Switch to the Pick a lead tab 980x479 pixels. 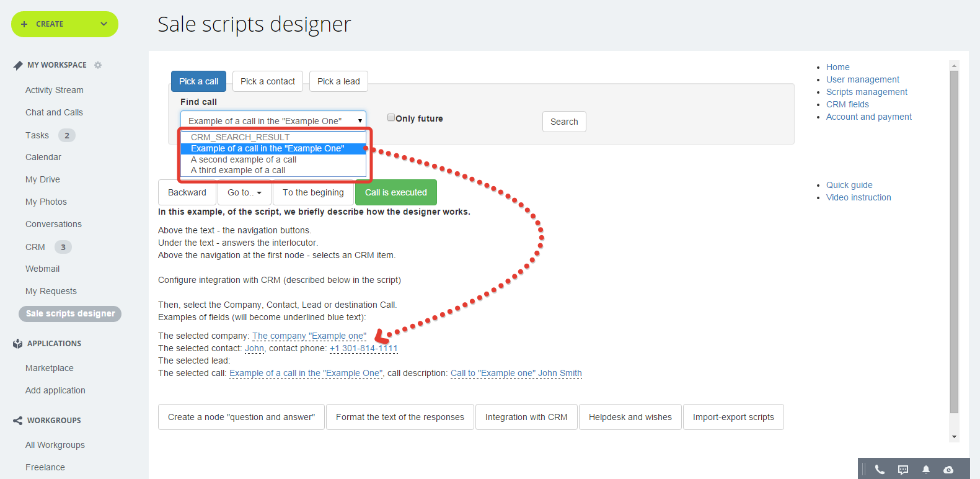click(338, 81)
